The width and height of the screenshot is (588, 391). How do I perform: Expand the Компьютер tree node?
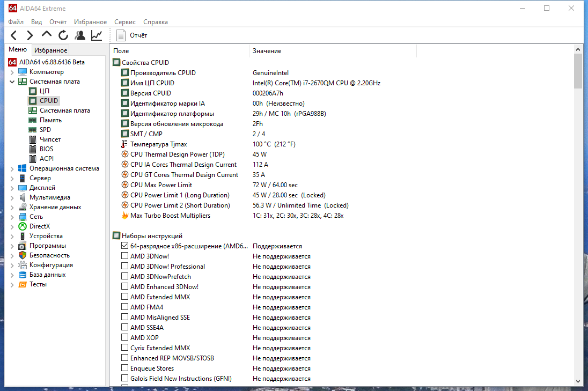tap(12, 72)
